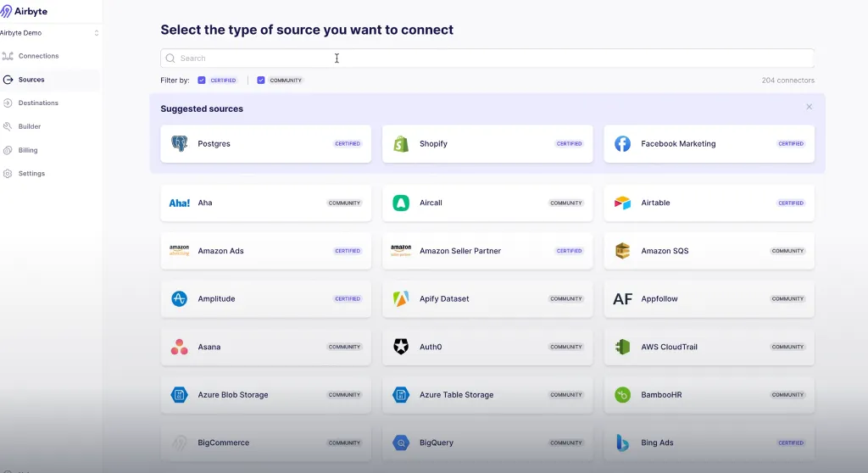
Task: Click the Connections sidebar icon
Action: [x=8, y=56]
